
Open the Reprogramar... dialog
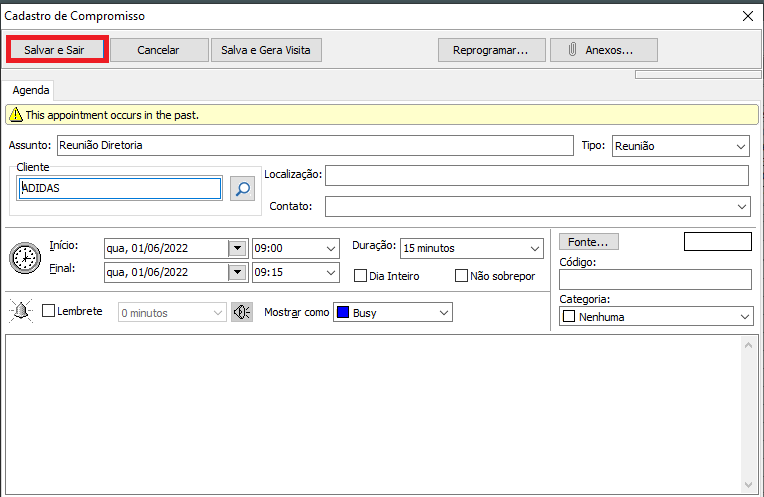point(492,50)
